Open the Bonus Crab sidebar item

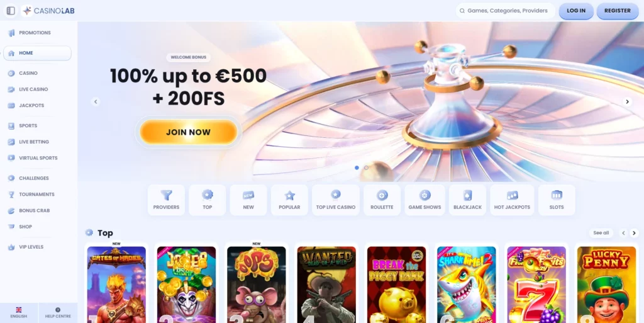29,210
